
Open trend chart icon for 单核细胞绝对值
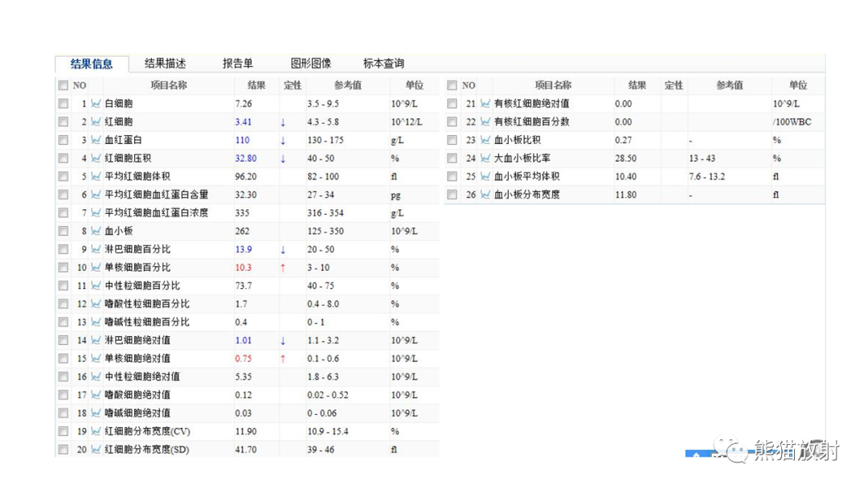(96, 358)
